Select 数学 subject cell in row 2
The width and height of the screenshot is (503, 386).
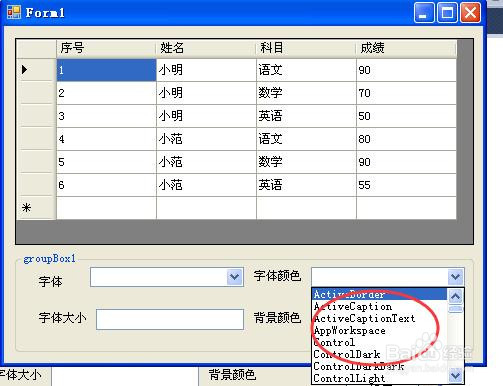click(x=306, y=93)
